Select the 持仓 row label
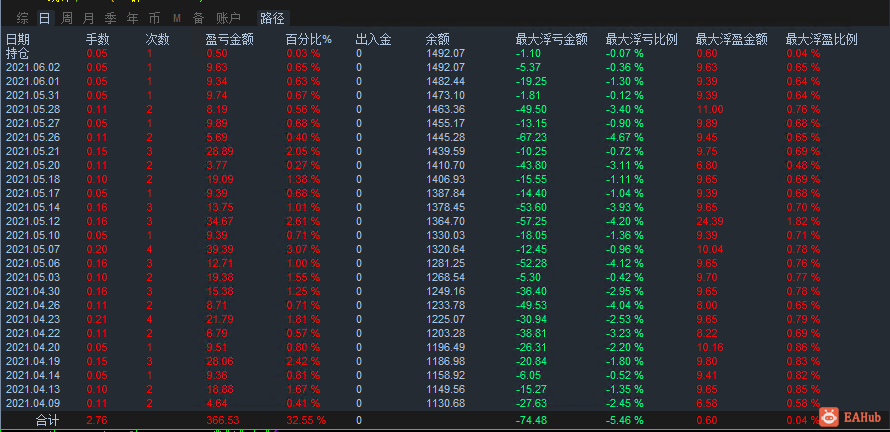The width and height of the screenshot is (890, 432). 18,53
